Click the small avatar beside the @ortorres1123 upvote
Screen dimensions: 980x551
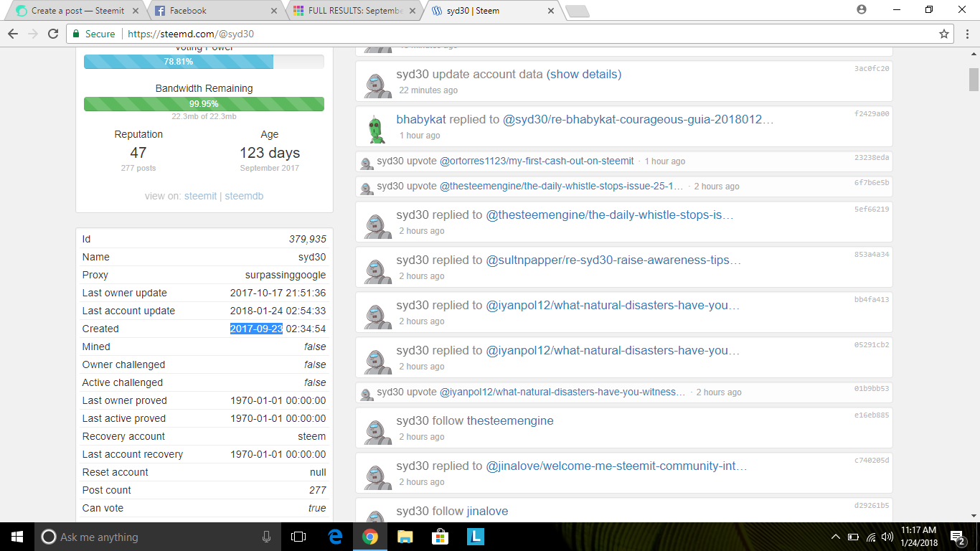[x=367, y=162]
